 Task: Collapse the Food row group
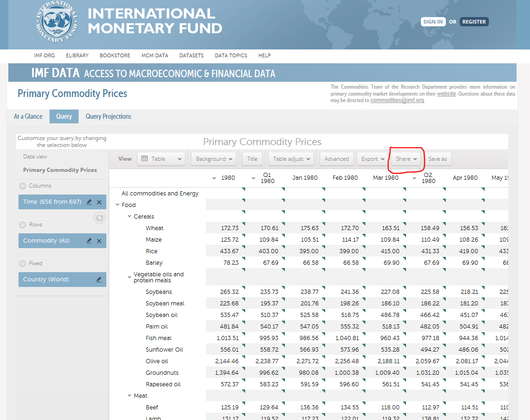[117, 205]
